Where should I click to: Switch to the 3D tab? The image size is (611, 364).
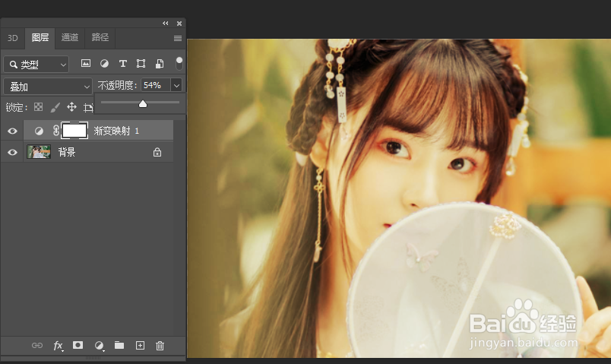click(x=13, y=38)
